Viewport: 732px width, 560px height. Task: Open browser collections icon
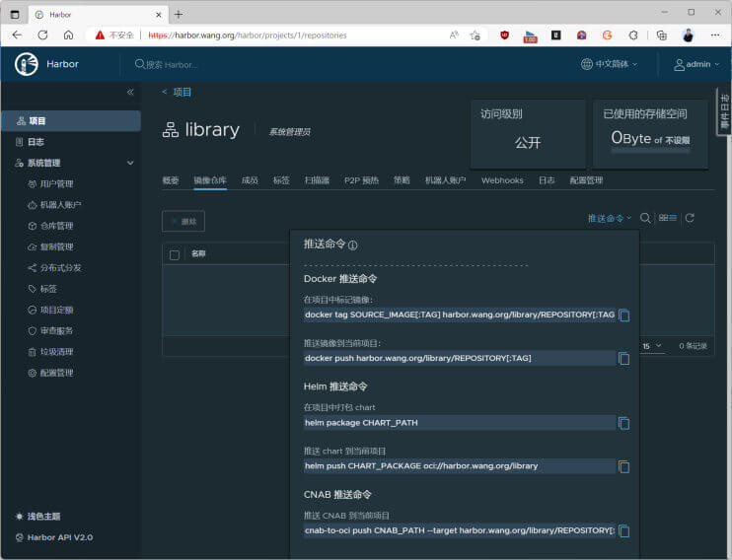click(x=662, y=35)
